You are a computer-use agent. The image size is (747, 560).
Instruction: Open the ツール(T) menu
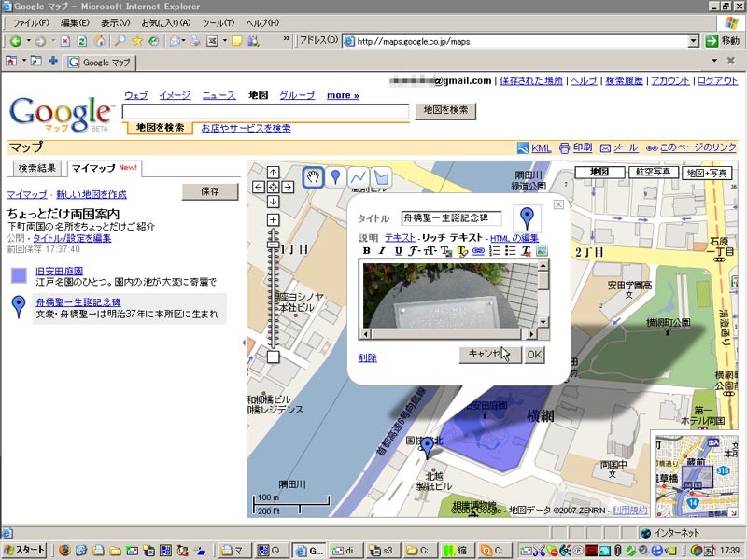click(x=218, y=22)
